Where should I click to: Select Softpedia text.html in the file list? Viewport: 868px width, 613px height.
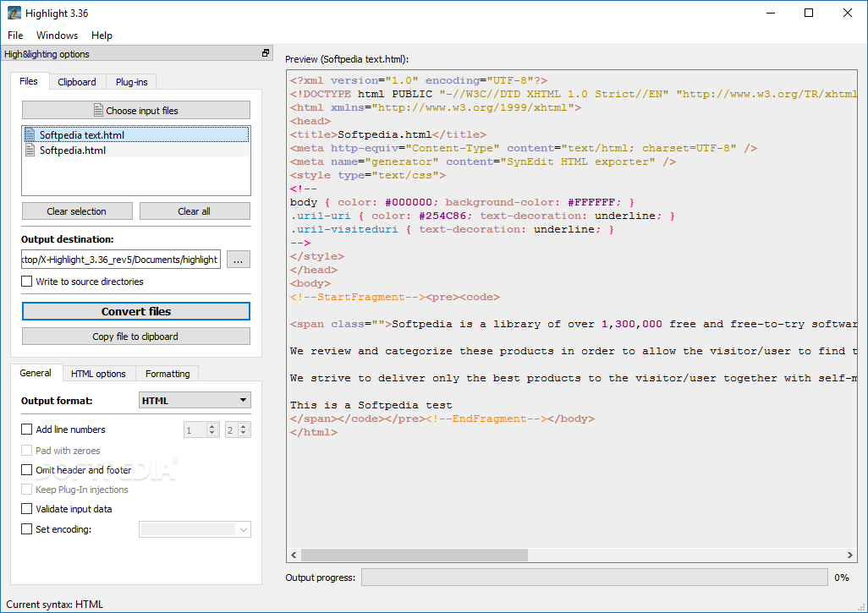136,134
